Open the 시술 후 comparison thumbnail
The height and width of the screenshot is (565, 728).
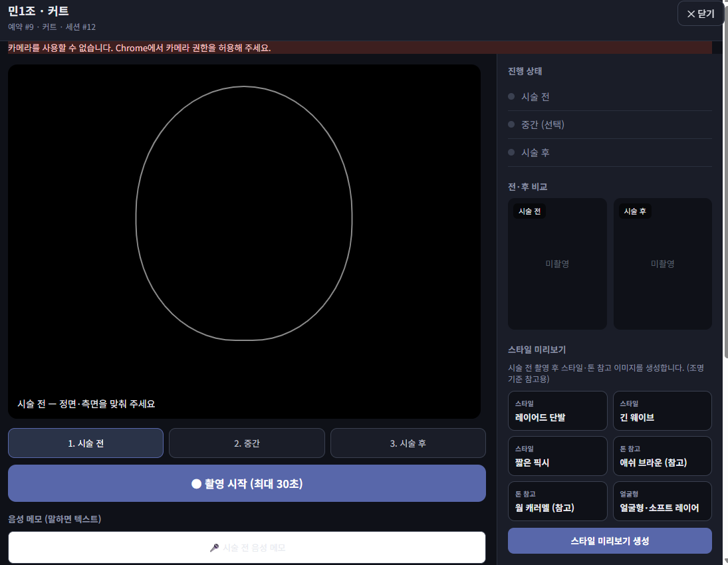point(663,264)
